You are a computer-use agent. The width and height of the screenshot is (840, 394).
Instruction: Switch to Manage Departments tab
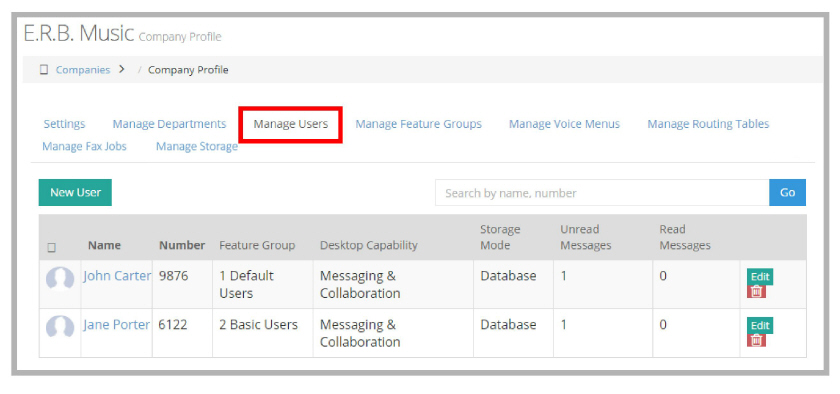click(x=169, y=124)
